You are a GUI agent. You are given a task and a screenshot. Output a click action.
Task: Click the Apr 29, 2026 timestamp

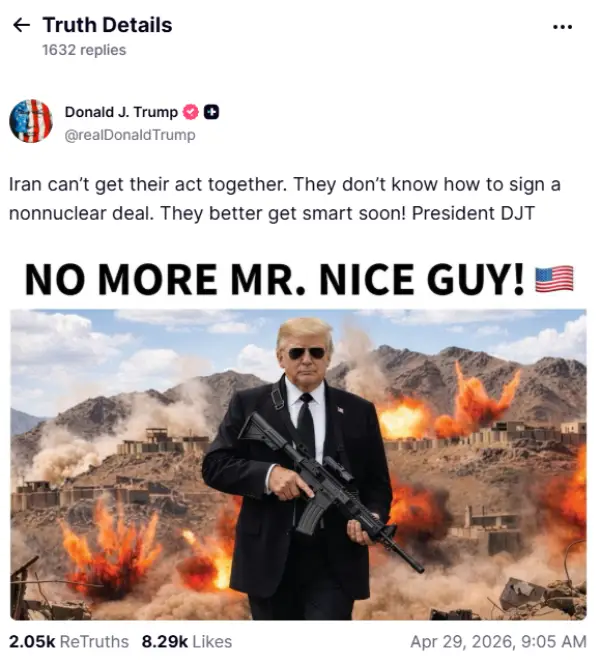(x=498, y=642)
